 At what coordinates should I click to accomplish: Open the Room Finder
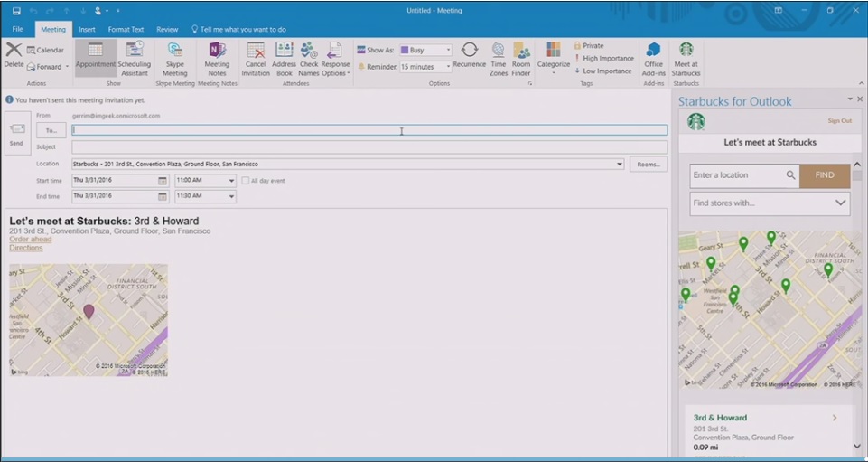click(521, 58)
